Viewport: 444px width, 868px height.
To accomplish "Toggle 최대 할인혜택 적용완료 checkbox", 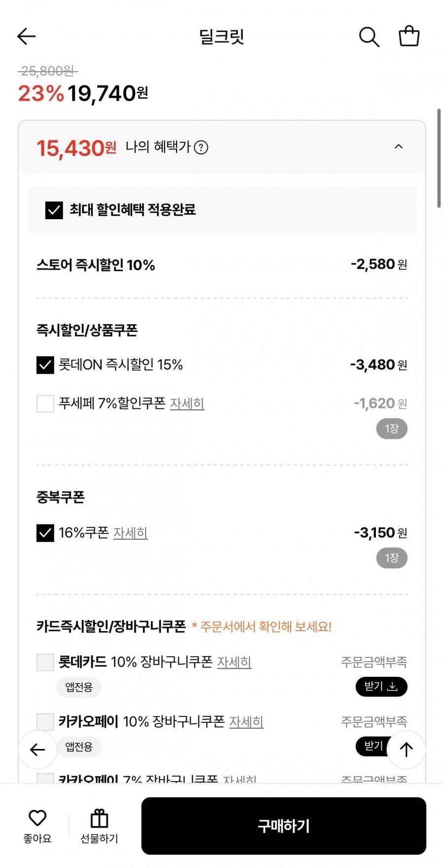I will pyautogui.click(x=54, y=210).
